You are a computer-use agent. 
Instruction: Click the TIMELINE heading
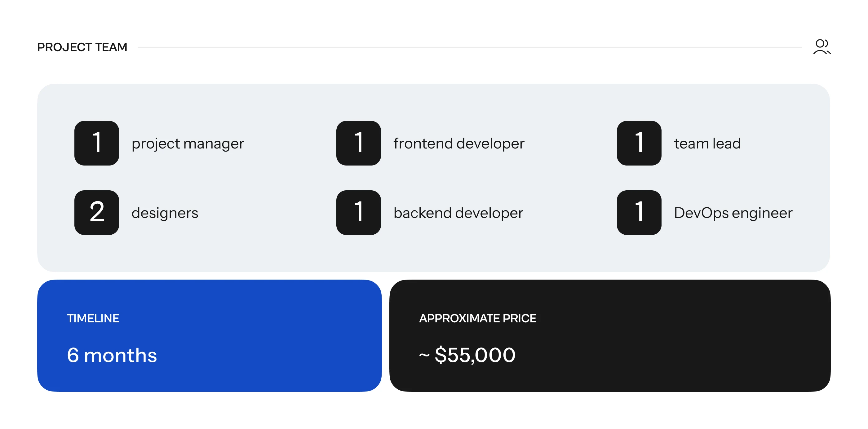click(x=93, y=318)
